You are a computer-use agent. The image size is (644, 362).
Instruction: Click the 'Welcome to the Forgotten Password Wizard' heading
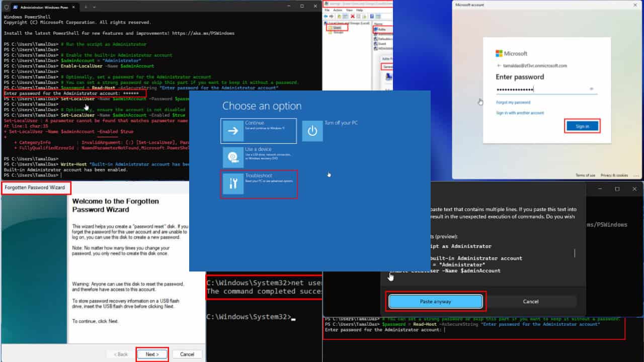116,205
